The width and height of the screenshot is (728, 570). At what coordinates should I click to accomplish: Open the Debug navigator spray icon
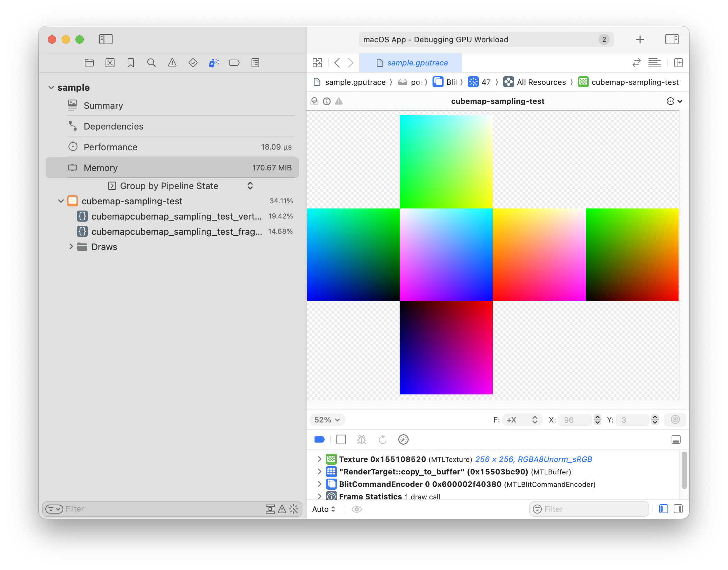point(214,63)
